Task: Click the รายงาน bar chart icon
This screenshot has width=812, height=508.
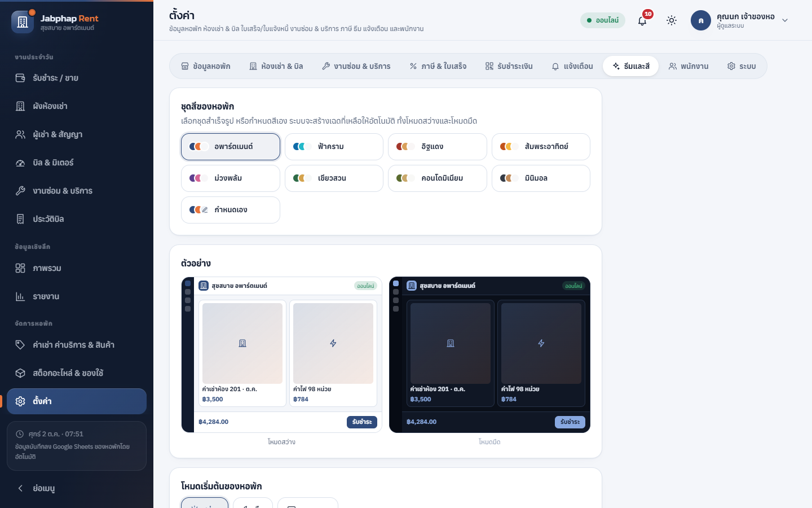Action: (x=20, y=296)
